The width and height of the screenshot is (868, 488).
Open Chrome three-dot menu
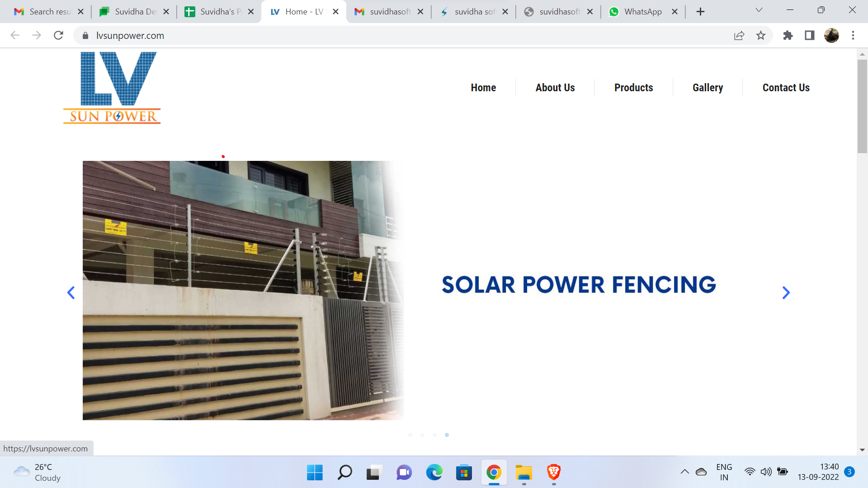(x=853, y=35)
